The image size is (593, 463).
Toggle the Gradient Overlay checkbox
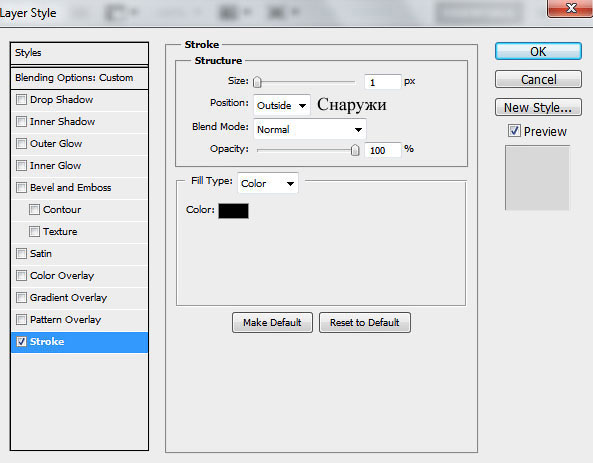coord(22,298)
